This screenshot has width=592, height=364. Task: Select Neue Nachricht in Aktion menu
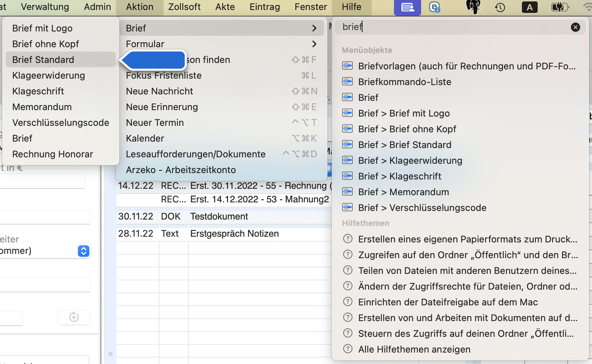221,91
